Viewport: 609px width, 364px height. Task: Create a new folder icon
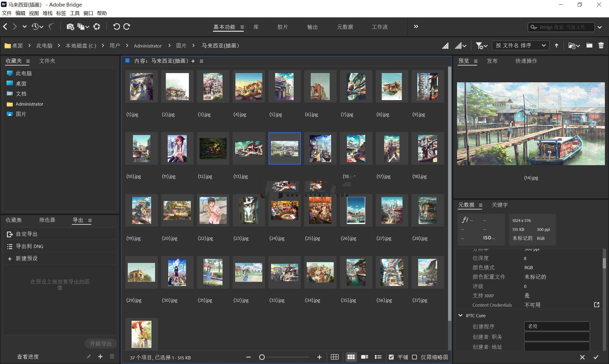pyautogui.click(x=589, y=45)
